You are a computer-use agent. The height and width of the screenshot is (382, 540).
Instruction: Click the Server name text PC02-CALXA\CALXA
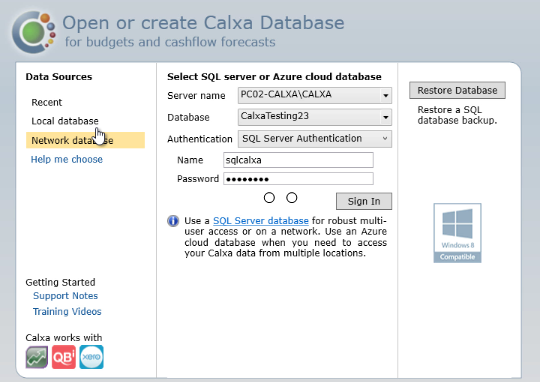click(x=286, y=94)
